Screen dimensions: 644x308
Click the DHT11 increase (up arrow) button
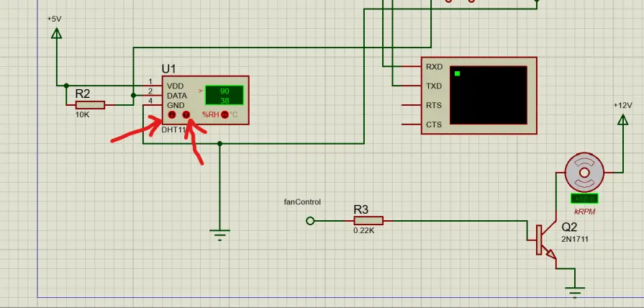click(x=186, y=114)
